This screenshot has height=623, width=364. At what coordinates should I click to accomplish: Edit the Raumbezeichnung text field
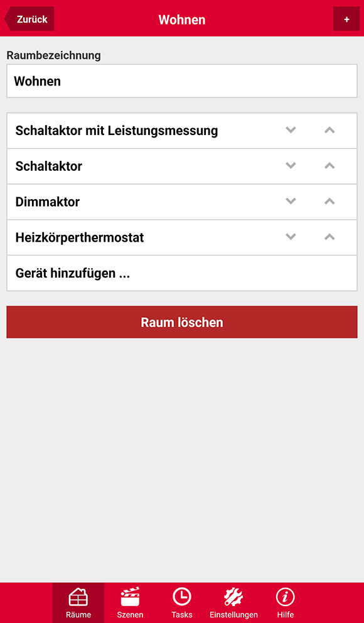182,81
